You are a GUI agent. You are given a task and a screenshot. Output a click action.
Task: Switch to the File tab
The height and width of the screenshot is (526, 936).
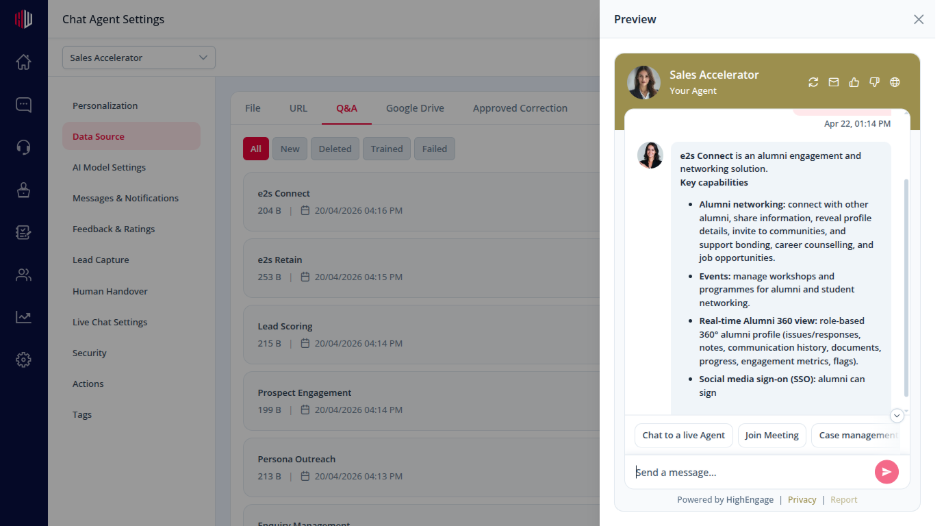tap(253, 108)
